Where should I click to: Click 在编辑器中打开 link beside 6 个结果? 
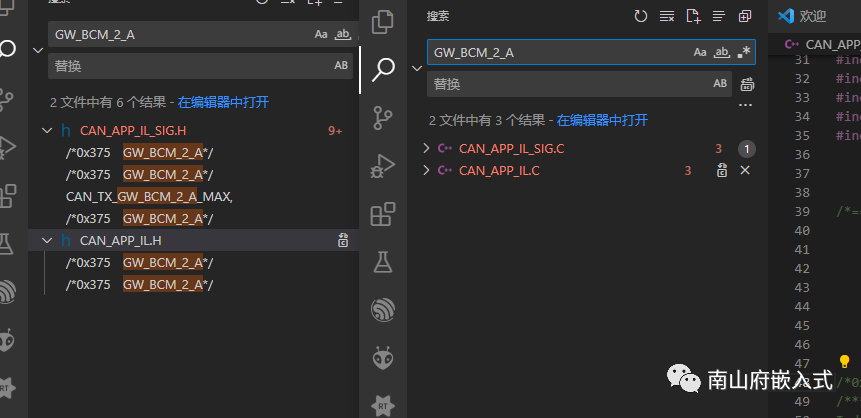tap(223, 102)
